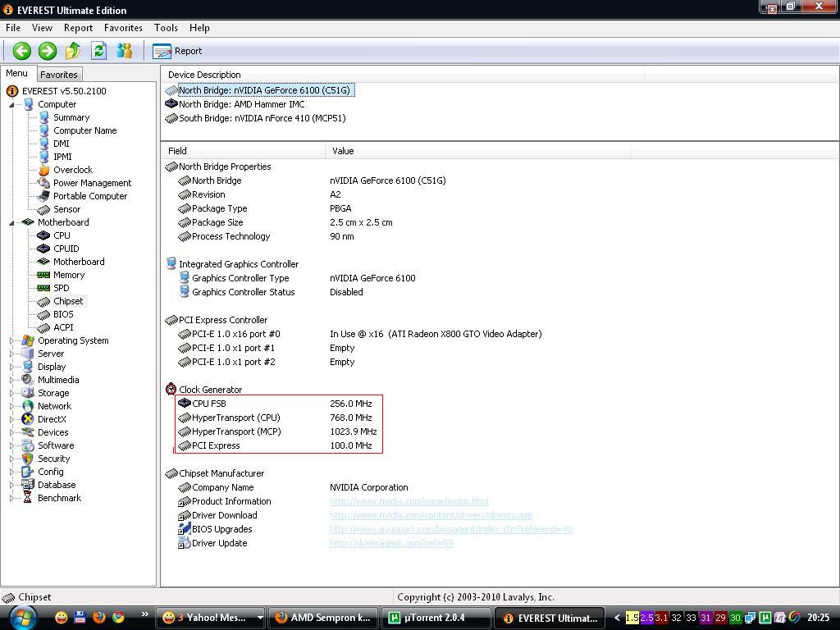Open the driveragent Driver Update link

391,543
